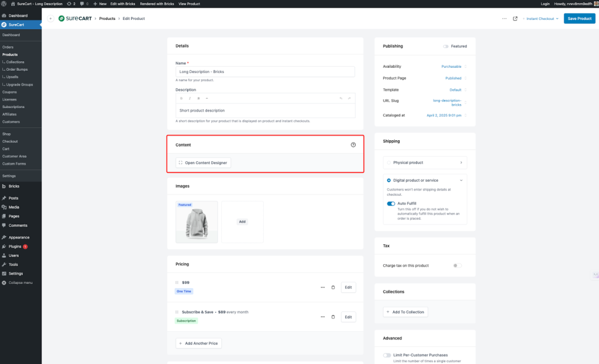Go to Plugins in the WordPress menu
This screenshot has width=599, height=364.
[x=15, y=247]
